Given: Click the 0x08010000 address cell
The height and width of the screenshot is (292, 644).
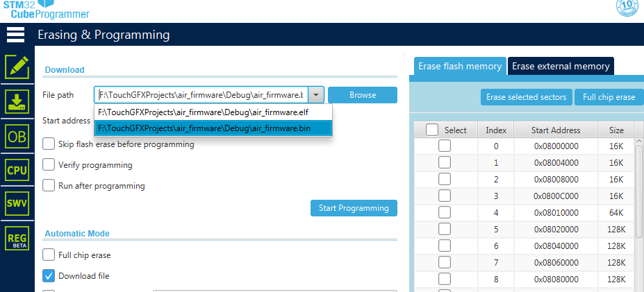Looking at the screenshot, I should (556, 212).
